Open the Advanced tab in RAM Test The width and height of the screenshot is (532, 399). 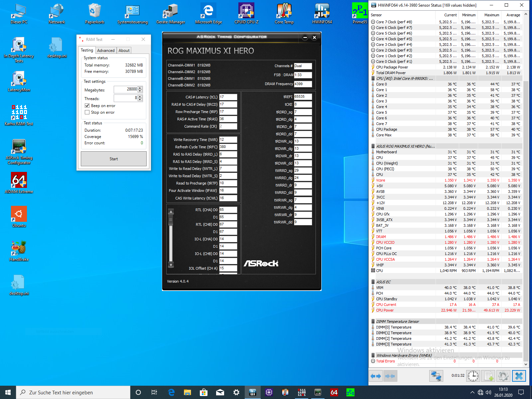point(106,51)
